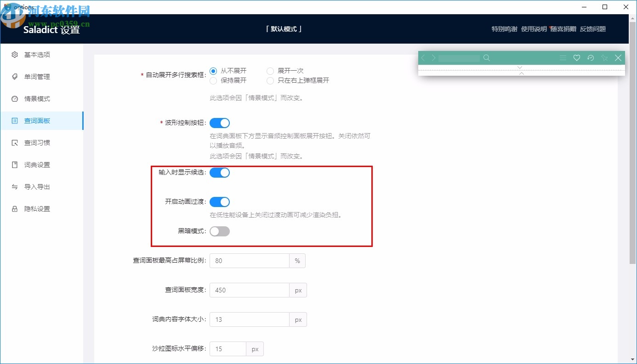Click the 查词面板宽度 input showing 450
The height and width of the screenshot is (364, 637).
coord(250,290)
